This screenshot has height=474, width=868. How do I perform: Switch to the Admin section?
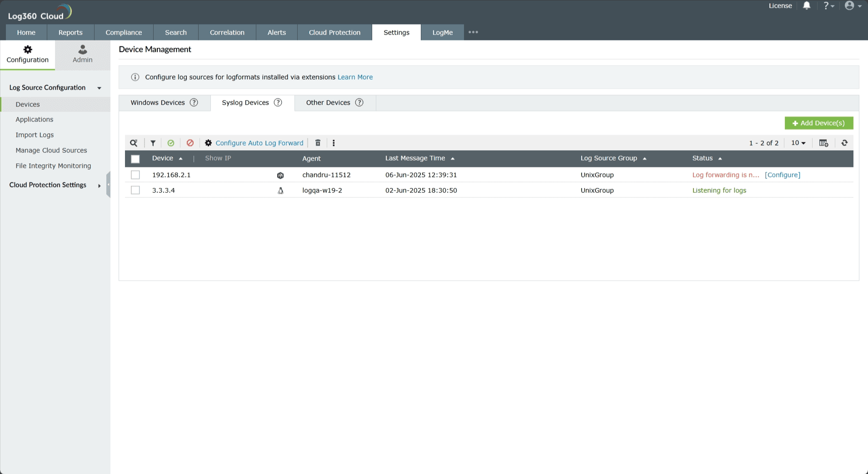click(x=82, y=55)
